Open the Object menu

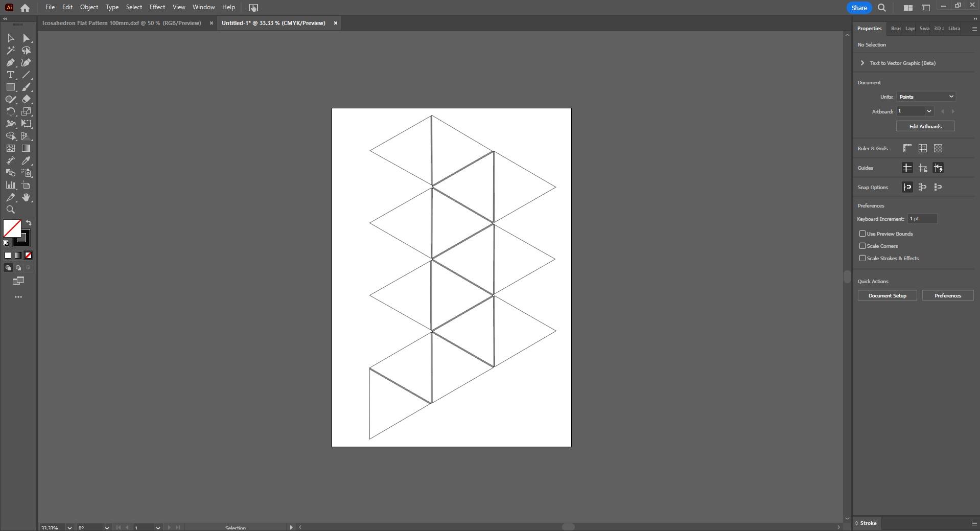[x=89, y=7]
